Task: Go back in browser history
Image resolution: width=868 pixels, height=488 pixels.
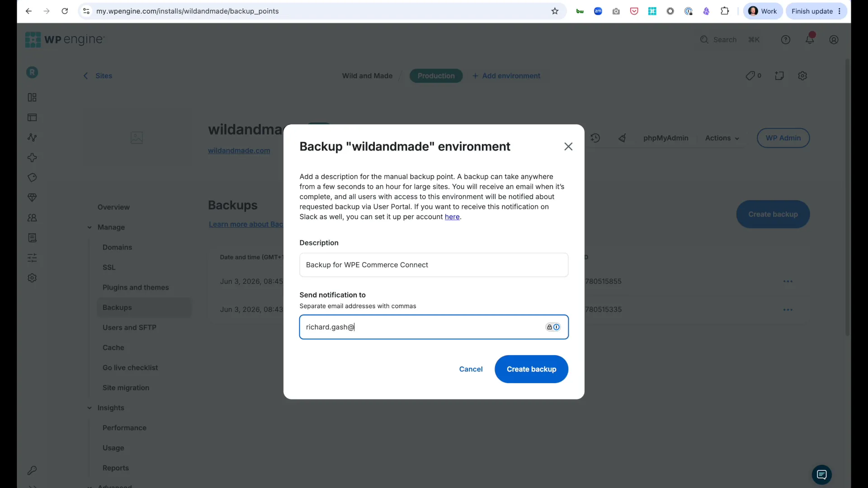Action: click(28, 11)
